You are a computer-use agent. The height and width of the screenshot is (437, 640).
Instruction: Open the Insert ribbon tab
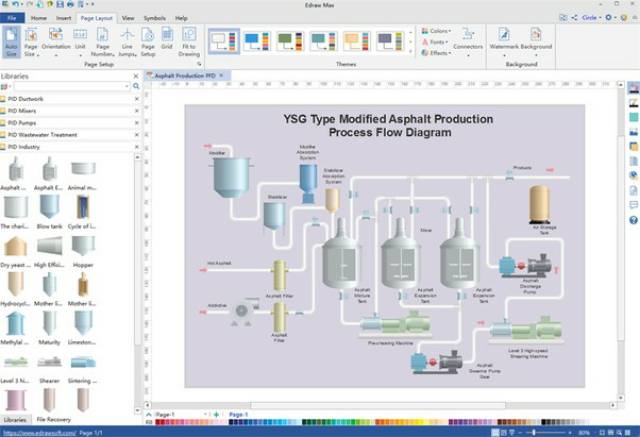click(x=65, y=18)
